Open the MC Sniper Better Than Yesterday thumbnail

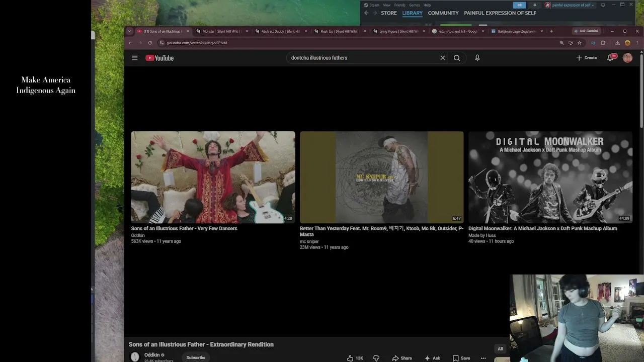click(382, 177)
